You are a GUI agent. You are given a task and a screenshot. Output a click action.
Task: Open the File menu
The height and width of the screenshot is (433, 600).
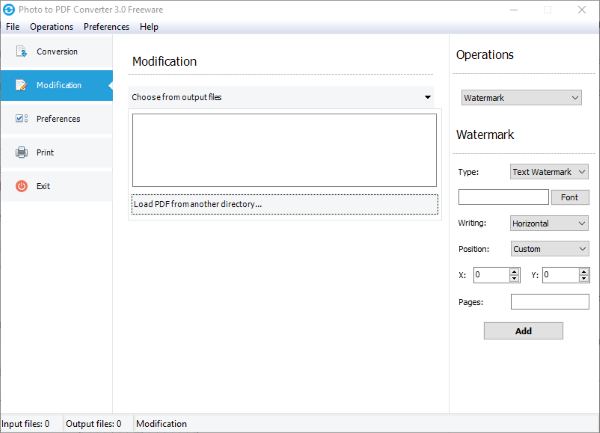point(13,27)
